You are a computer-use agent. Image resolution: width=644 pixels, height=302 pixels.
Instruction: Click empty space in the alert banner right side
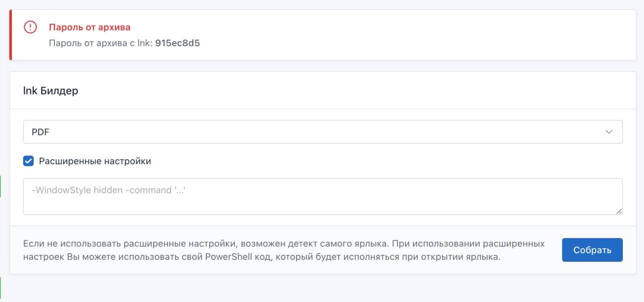(453, 35)
